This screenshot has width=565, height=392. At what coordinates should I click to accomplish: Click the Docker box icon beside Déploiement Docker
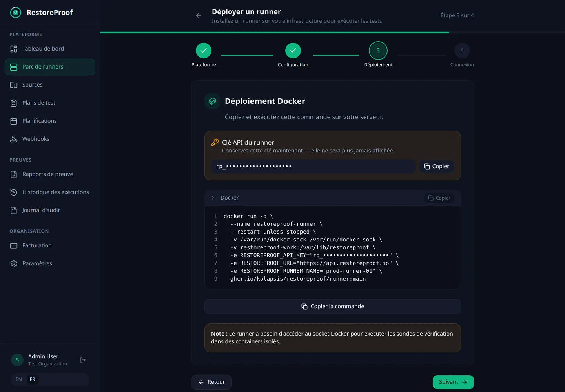[x=212, y=101]
